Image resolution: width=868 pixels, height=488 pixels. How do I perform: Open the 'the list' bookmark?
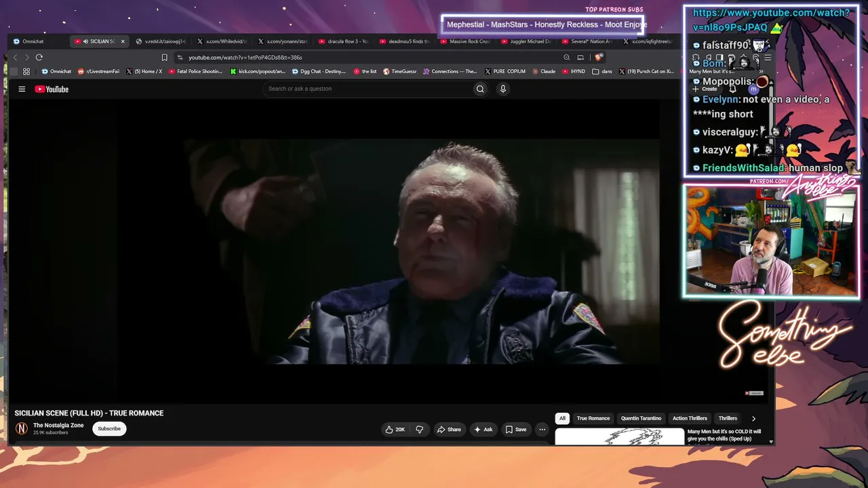coord(365,71)
